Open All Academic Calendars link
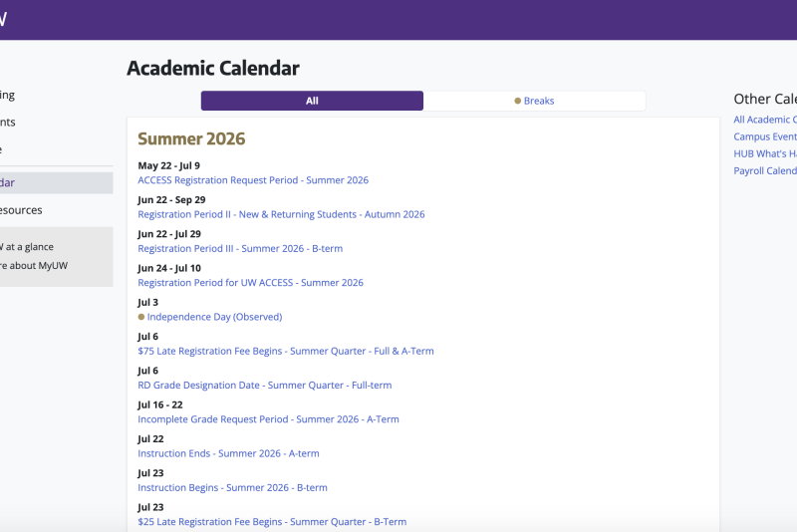 [765, 120]
